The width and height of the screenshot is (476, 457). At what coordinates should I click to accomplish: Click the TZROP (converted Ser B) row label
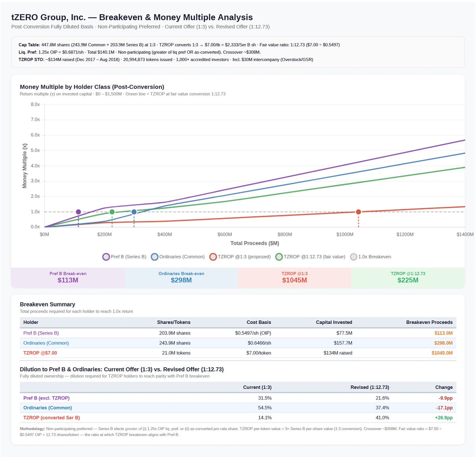[x=52, y=417]
